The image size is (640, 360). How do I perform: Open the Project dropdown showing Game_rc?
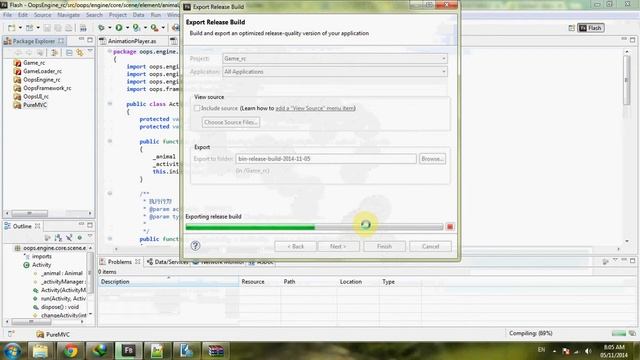pos(334,58)
